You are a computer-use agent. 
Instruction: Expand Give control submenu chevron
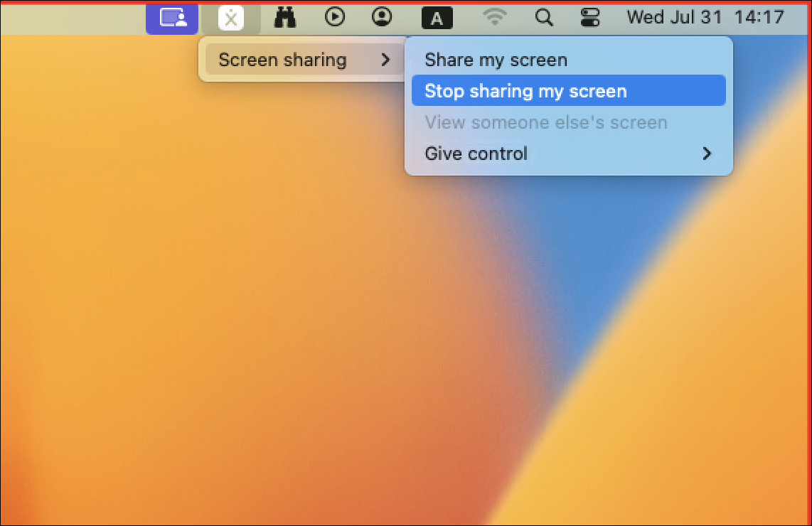point(707,154)
